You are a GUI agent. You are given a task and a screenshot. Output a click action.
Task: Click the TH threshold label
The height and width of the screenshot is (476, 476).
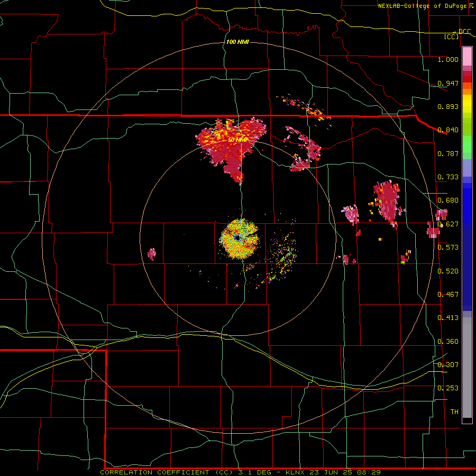point(454,412)
